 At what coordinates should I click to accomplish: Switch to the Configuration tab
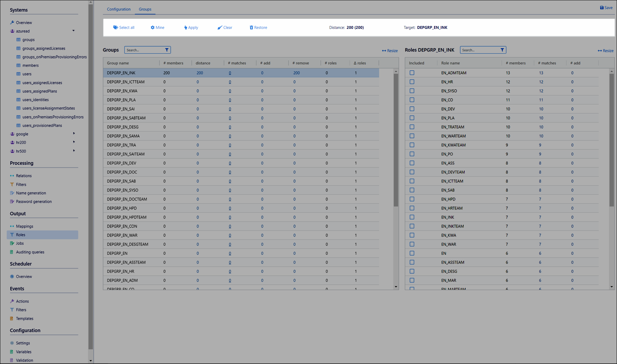(119, 9)
